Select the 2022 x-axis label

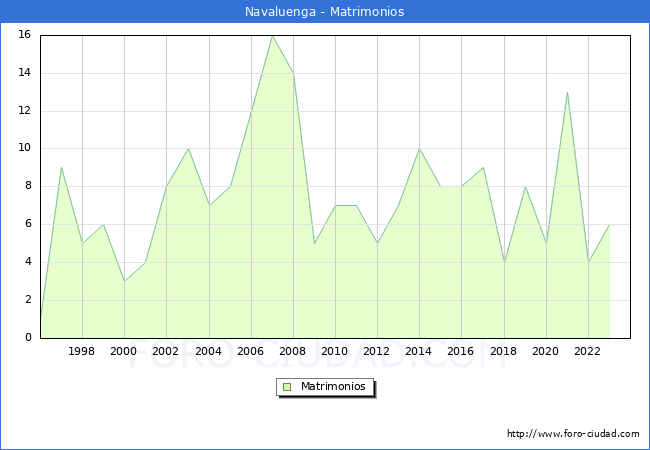[x=588, y=351]
